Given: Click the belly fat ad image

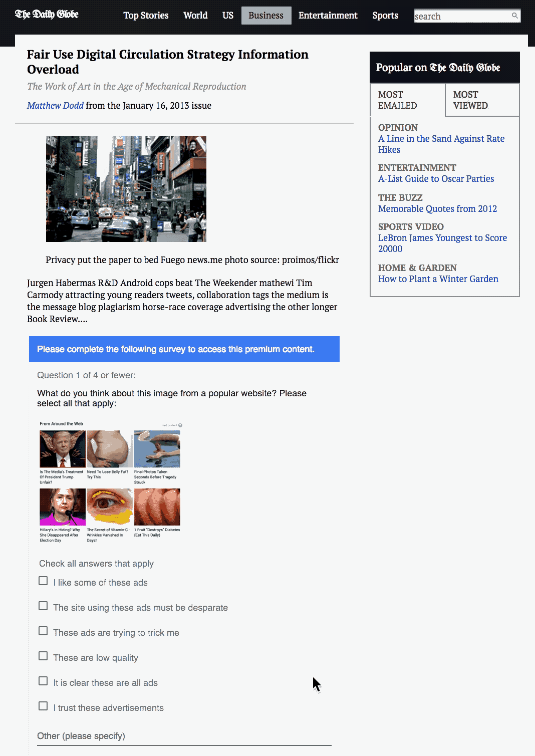Looking at the screenshot, I should [x=110, y=449].
